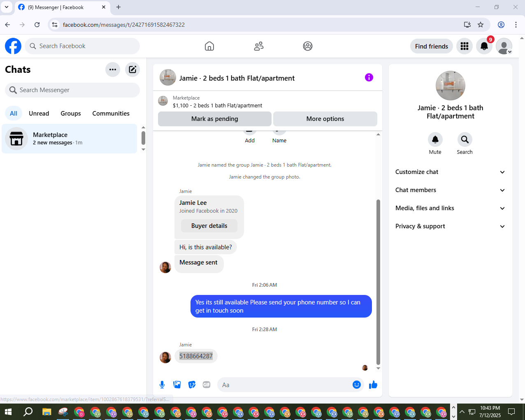Viewport: 525px width, 420px height.
Task: Open chat options three-dot button
Action: (x=113, y=70)
